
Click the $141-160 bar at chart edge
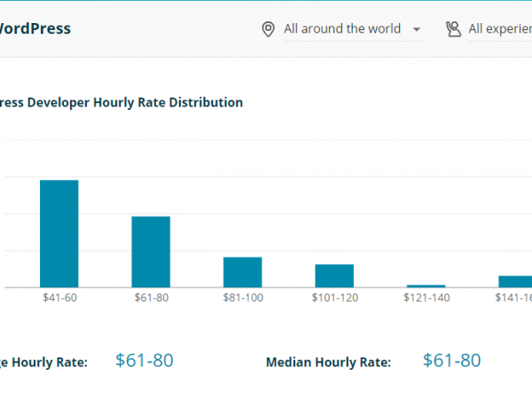515,281
